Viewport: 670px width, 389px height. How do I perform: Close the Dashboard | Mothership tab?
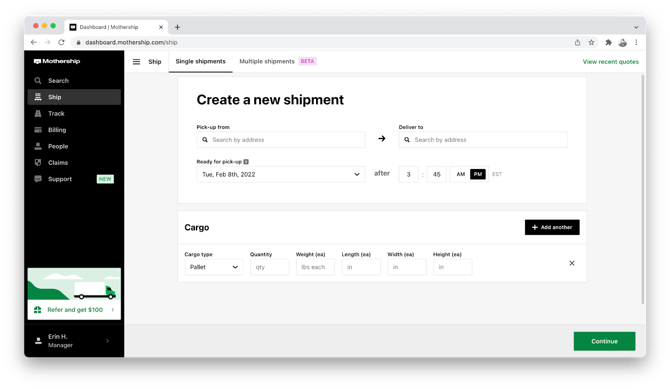click(161, 27)
